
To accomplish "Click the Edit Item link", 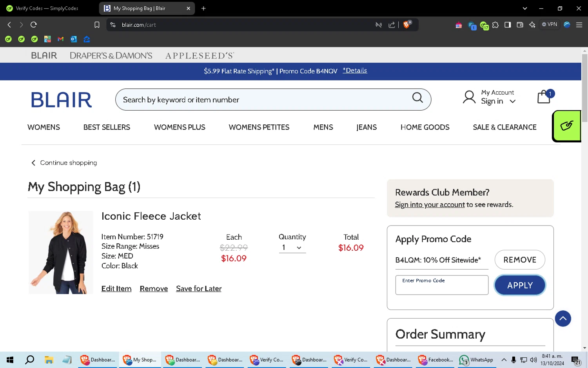I will tap(116, 288).
